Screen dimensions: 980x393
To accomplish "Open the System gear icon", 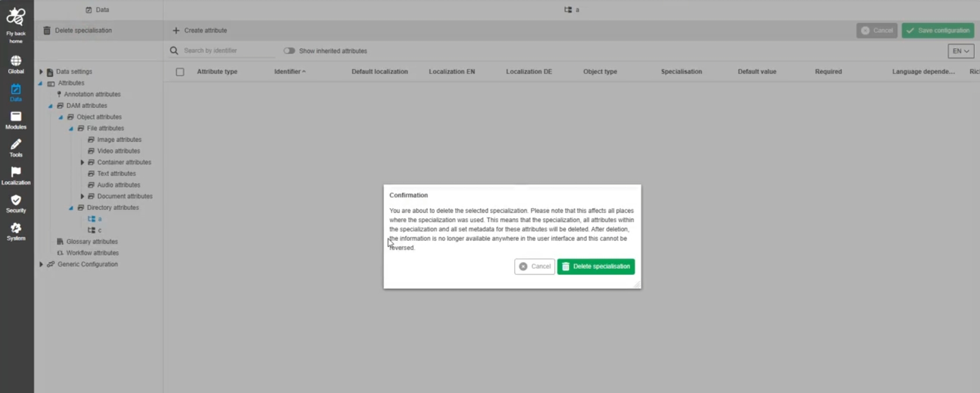I will [x=16, y=228].
